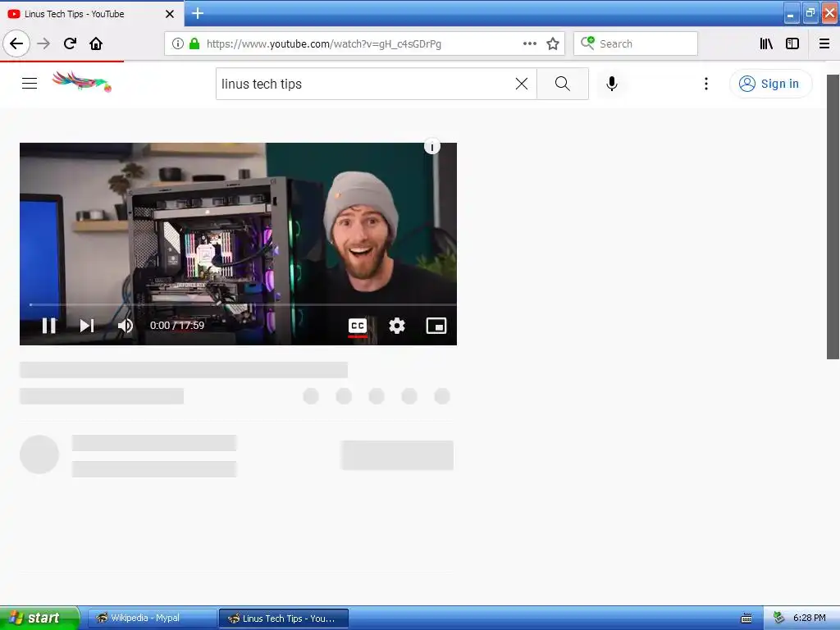
Task: Open the browser hamburger menu
Action: click(824, 43)
